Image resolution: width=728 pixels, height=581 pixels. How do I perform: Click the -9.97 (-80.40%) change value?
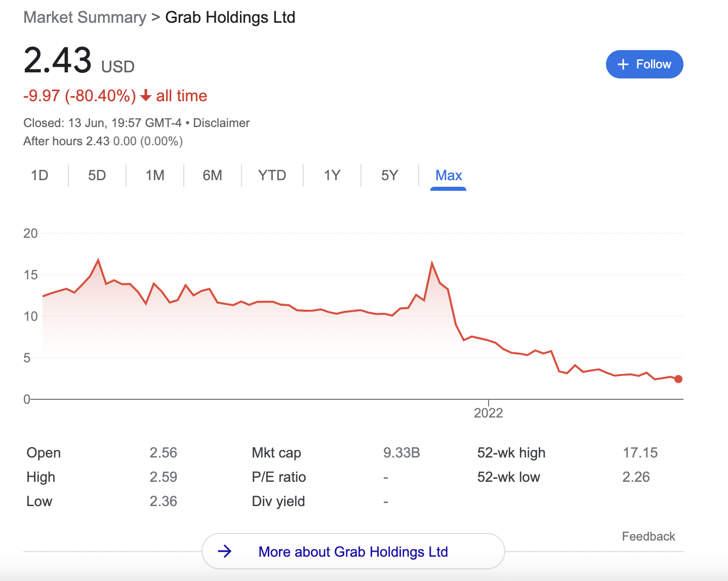click(x=79, y=96)
